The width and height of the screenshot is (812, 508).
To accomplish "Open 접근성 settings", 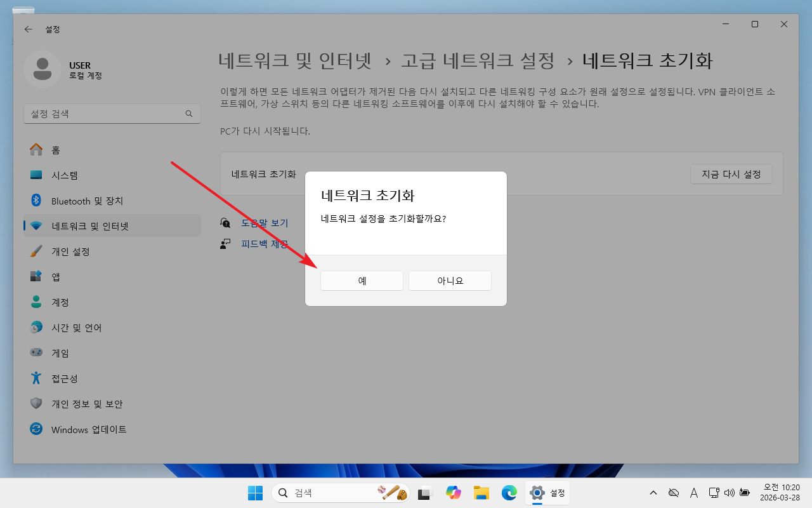I will pyautogui.click(x=64, y=378).
